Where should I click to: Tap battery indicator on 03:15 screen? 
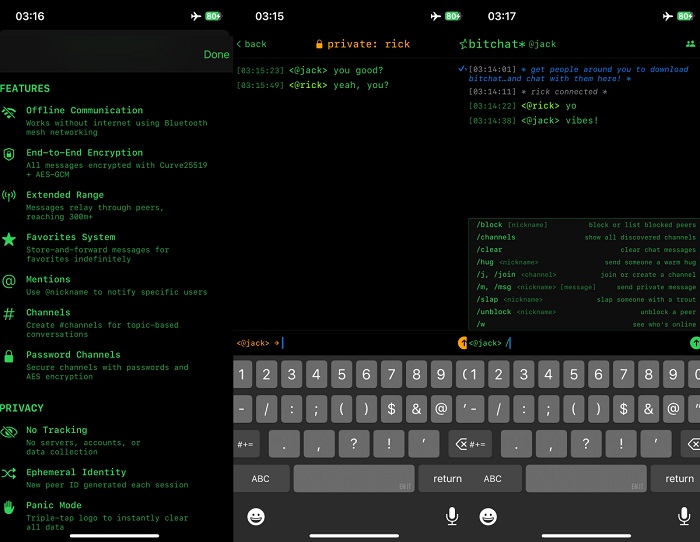tap(453, 16)
